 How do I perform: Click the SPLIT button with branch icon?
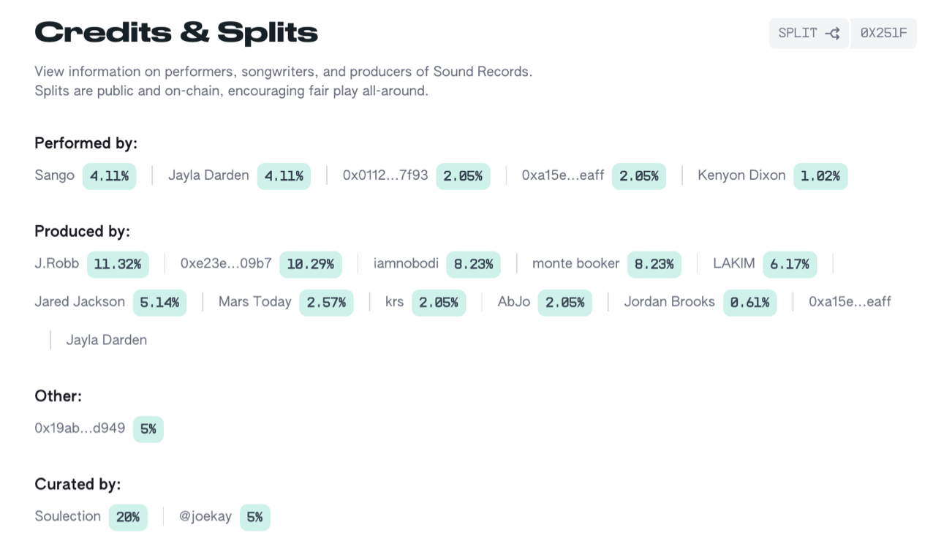(808, 34)
